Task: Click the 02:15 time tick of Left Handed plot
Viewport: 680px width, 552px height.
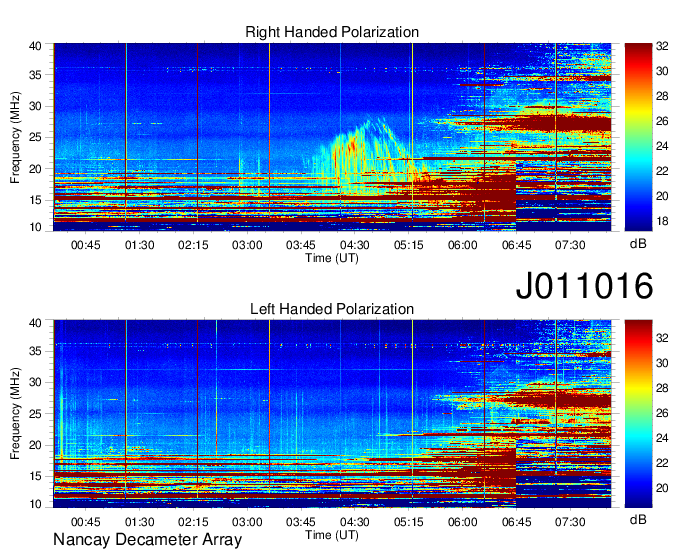Action: (193, 522)
